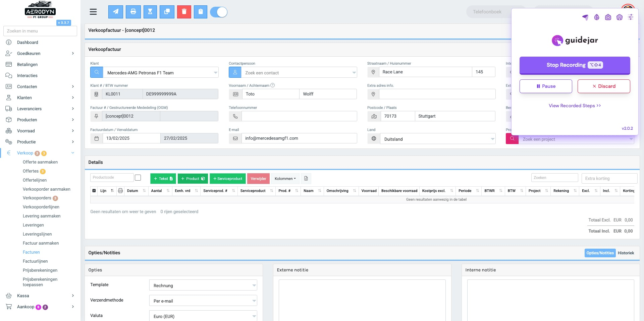Screen dimensions: 644x321
Task: Toggle the select-all checkbox in table header
Action: [94, 191]
